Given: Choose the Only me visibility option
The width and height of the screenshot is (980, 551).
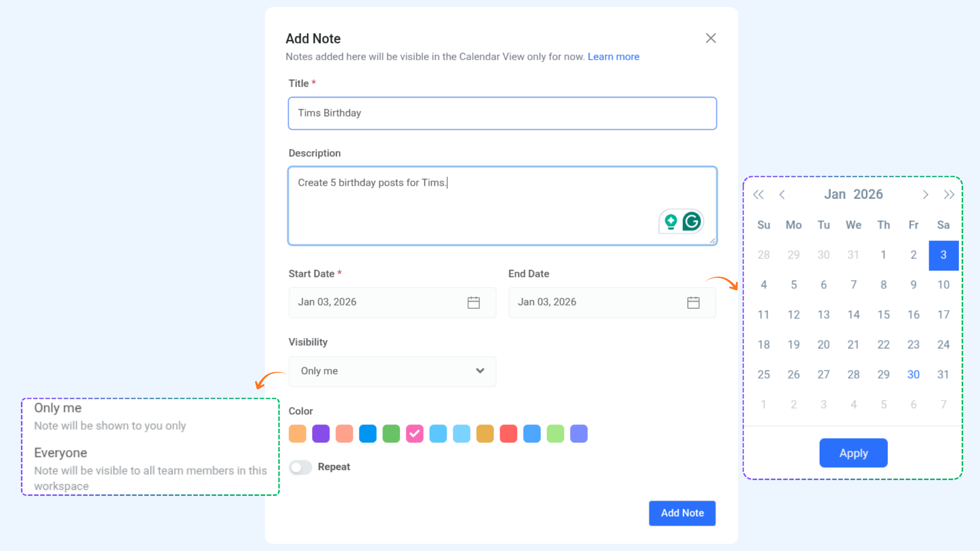Looking at the screenshot, I should click(x=58, y=408).
